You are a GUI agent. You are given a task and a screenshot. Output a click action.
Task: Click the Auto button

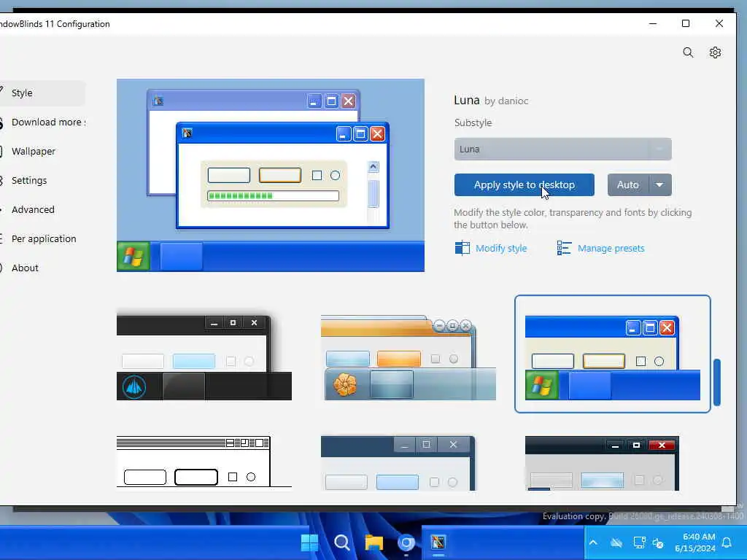pos(627,184)
